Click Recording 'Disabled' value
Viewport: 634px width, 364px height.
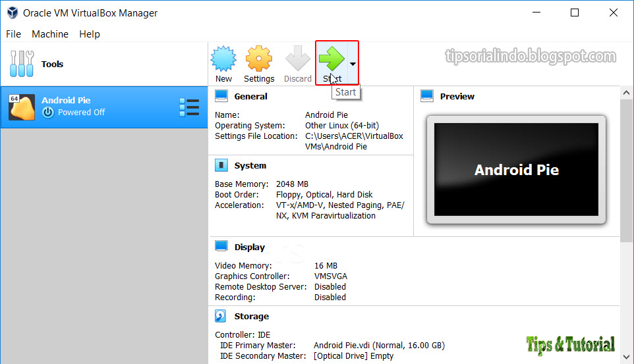click(330, 297)
